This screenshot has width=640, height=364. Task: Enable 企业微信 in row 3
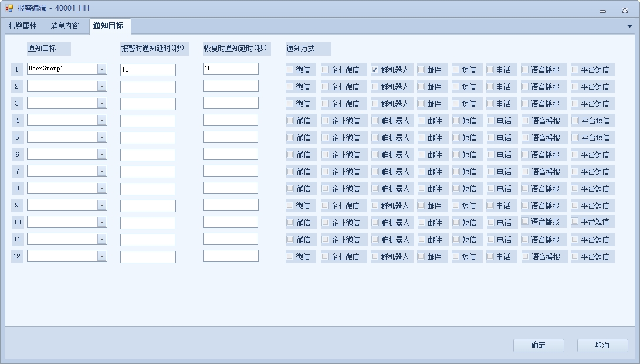[x=324, y=104]
